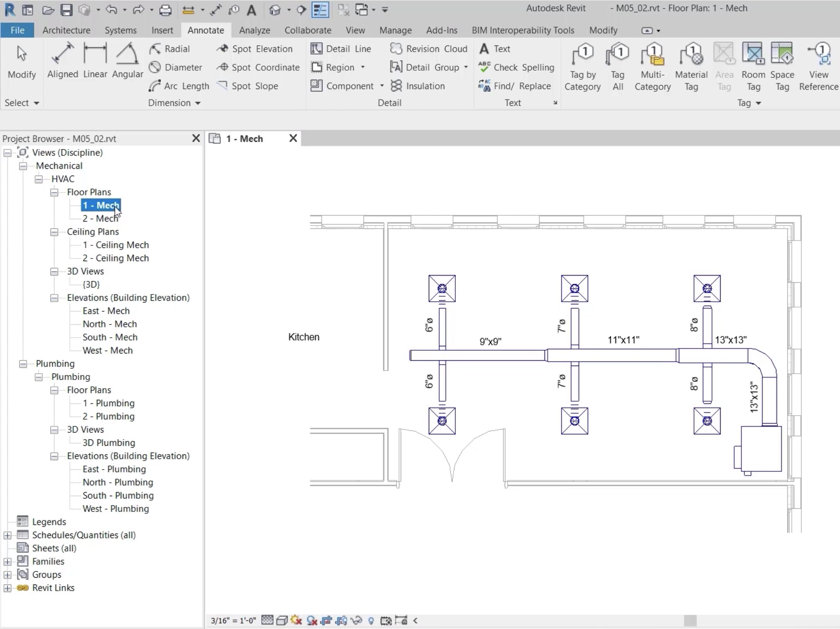Choose the Radial dimension tool

point(170,49)
